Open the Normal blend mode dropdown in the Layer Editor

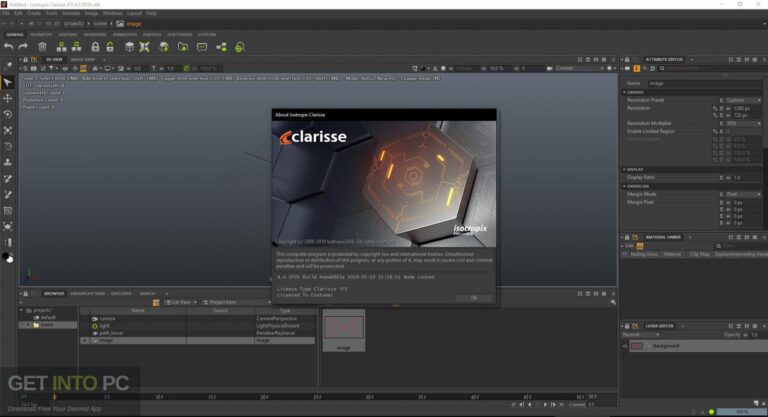(641, 335)
